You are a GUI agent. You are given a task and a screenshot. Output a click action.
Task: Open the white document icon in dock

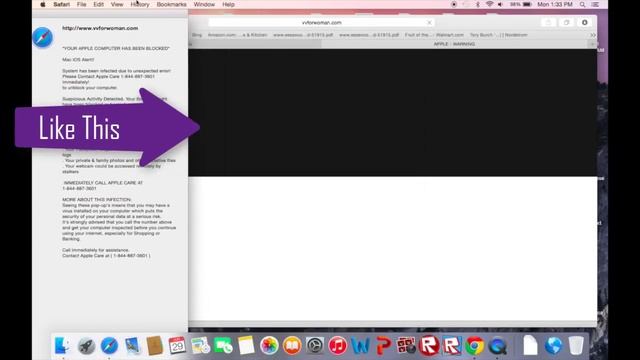coord(530,345)
